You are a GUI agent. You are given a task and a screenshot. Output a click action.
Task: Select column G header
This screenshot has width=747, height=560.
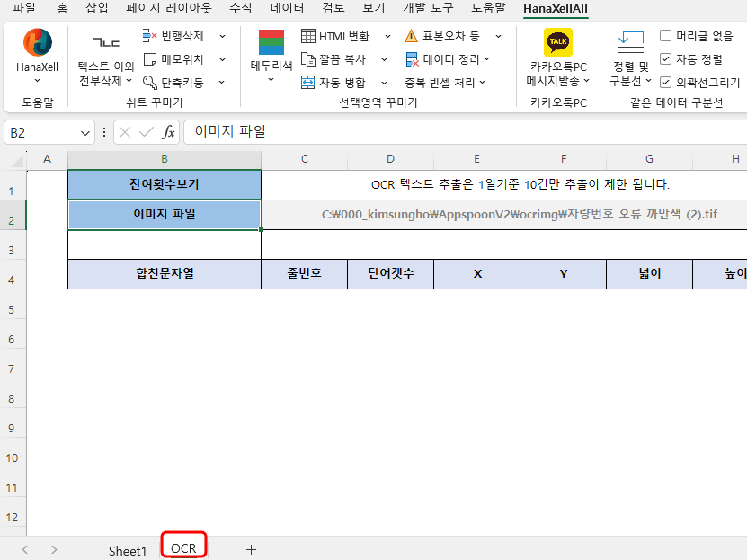point(649,159)
